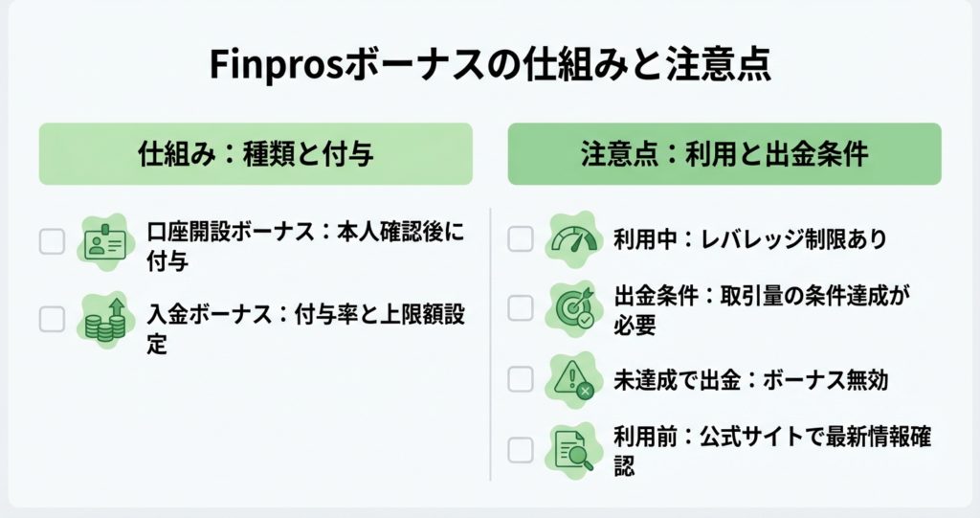The height and width of the screenshot is (518, 980).
Task: Click the Finprosボーナスの仕組みと注意点 title
Action: [x=489, y=69]
